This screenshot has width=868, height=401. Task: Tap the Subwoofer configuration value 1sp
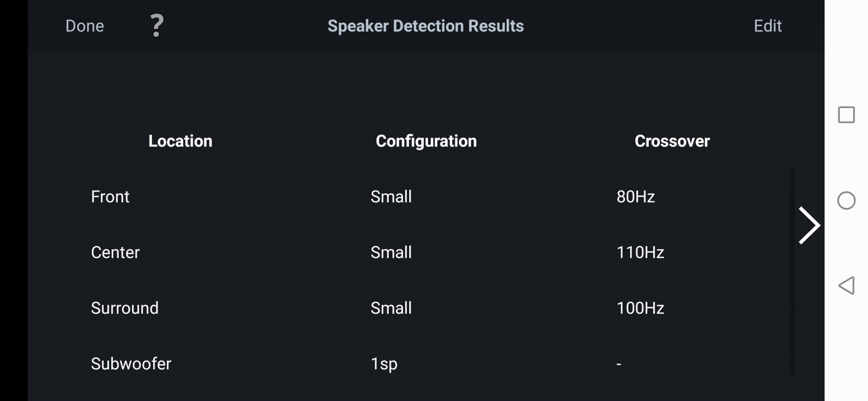pos(384,363)
